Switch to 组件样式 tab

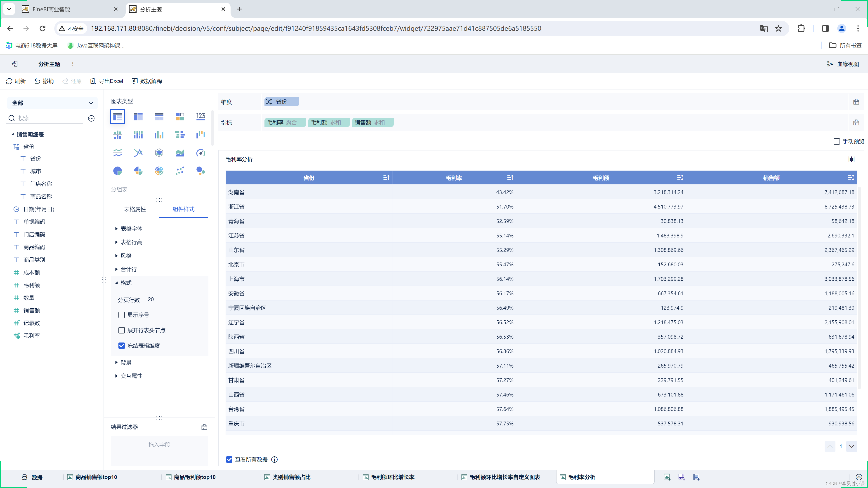click(x=184, y=209)
